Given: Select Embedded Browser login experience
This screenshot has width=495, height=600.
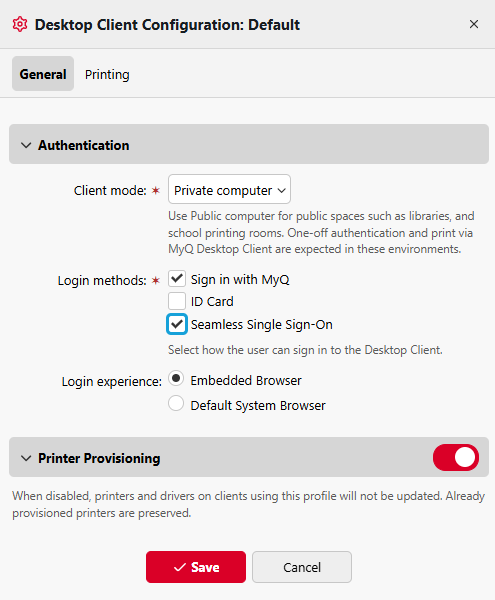Looking at the screenshot, I should pos(176,378).
